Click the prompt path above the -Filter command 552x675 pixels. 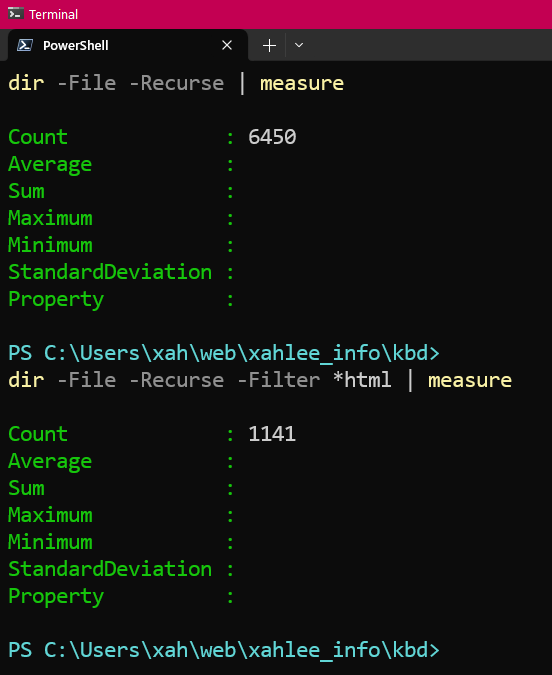[x=224, y=353]
